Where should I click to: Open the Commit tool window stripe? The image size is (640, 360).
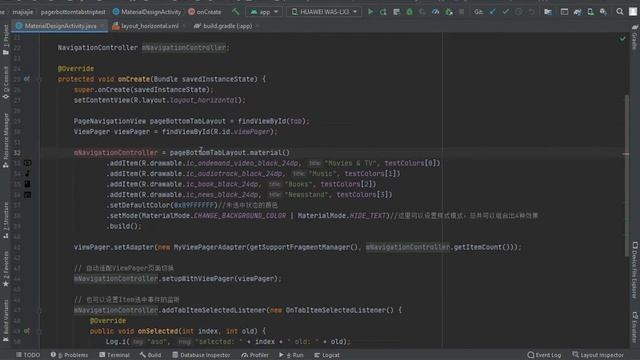(6, 83)
